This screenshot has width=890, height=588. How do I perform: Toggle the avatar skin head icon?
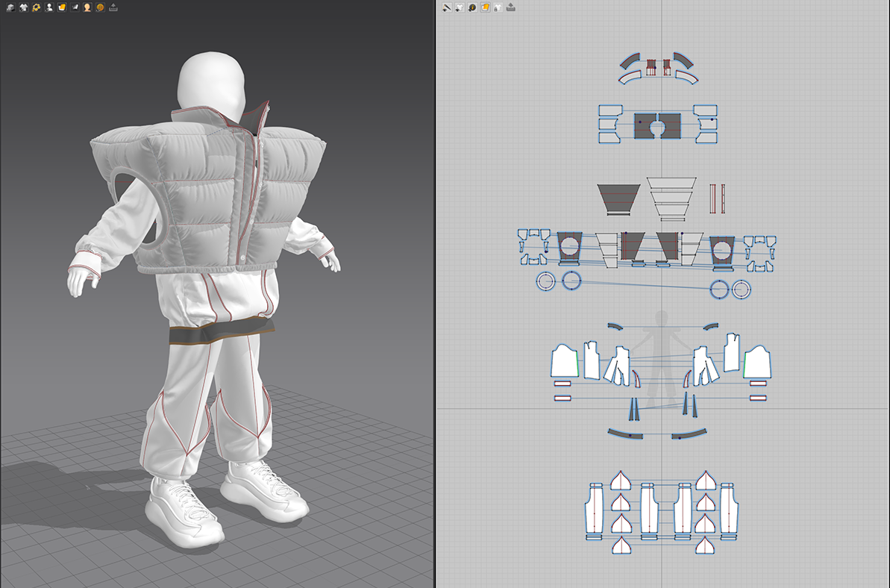[87, 7]
